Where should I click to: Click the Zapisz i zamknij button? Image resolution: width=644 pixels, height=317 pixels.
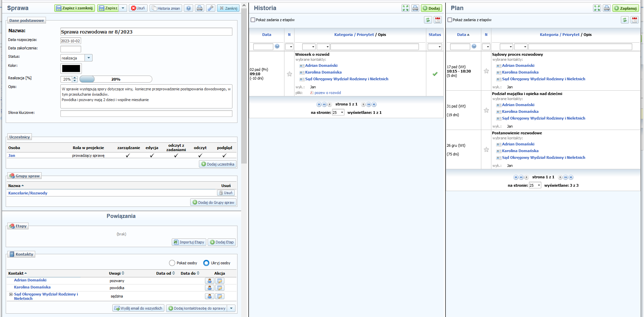74,8
